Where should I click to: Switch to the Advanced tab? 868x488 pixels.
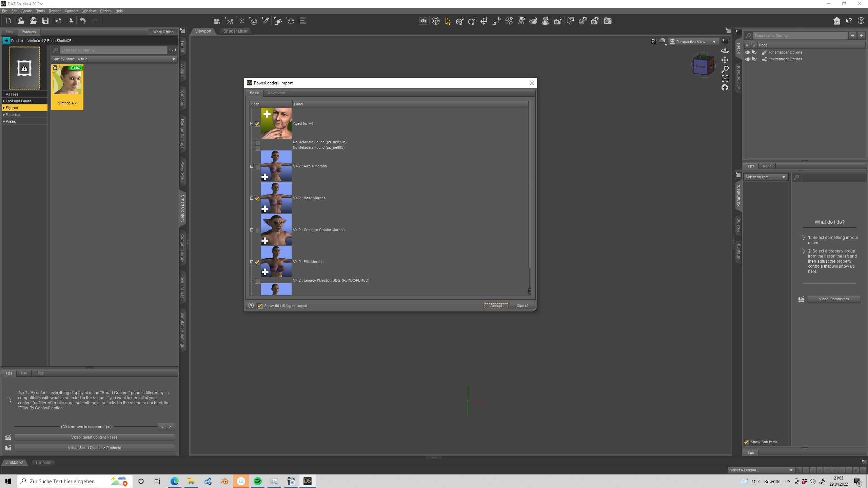pos(276,93)
